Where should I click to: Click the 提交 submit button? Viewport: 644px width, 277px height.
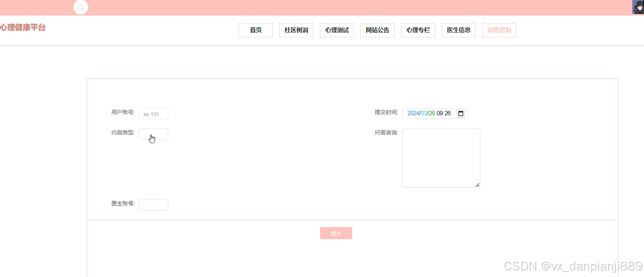click(336, 233)
